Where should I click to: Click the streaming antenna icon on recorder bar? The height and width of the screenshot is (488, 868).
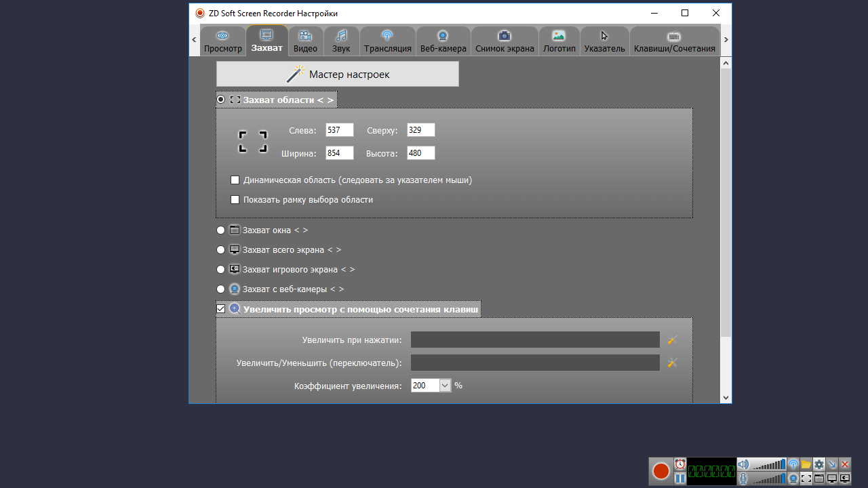(x=793, y=464)
